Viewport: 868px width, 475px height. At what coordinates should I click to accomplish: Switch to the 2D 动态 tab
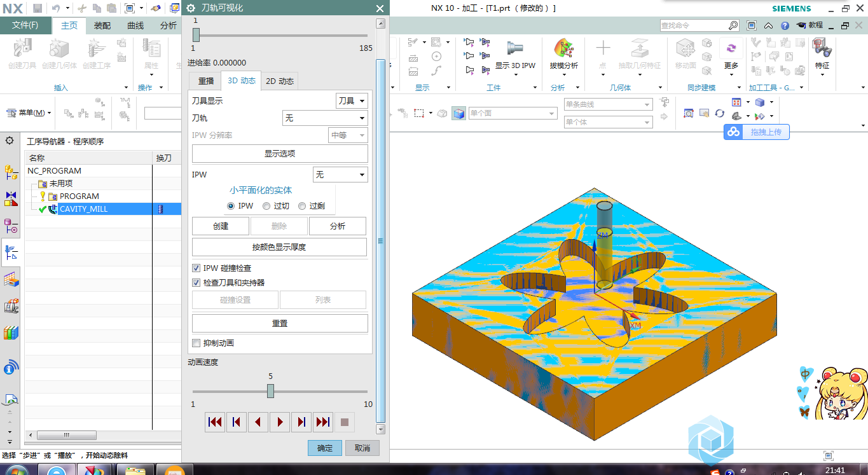tap(280, 81)
